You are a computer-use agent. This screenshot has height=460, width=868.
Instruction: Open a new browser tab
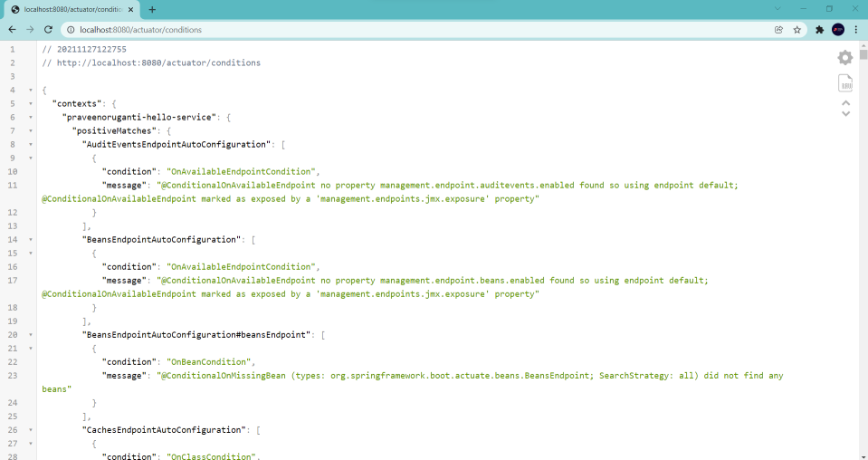(152, 9)
